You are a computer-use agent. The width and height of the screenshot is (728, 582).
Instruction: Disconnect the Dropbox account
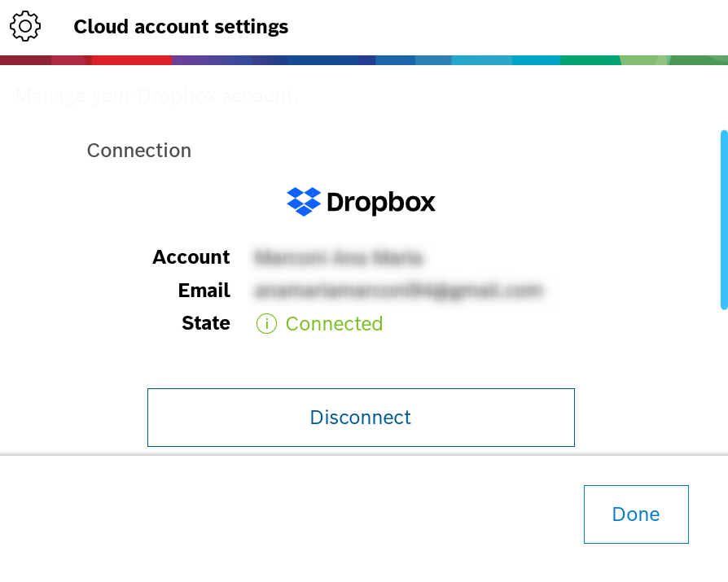pos(361,418)
